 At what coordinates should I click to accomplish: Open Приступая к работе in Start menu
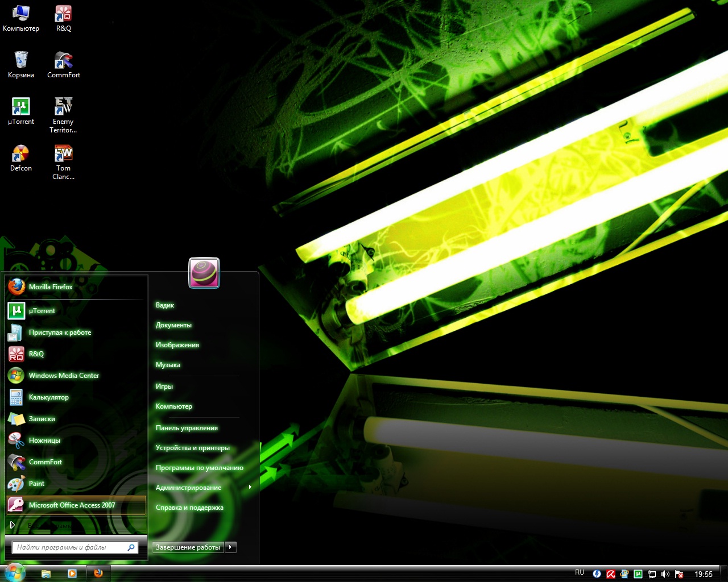76,332
